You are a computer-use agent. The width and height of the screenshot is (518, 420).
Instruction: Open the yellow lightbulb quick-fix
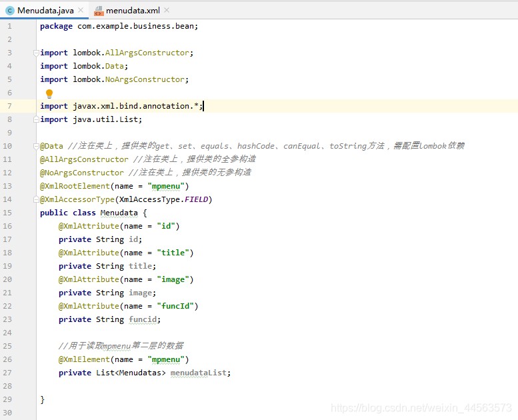click(49, 94)
